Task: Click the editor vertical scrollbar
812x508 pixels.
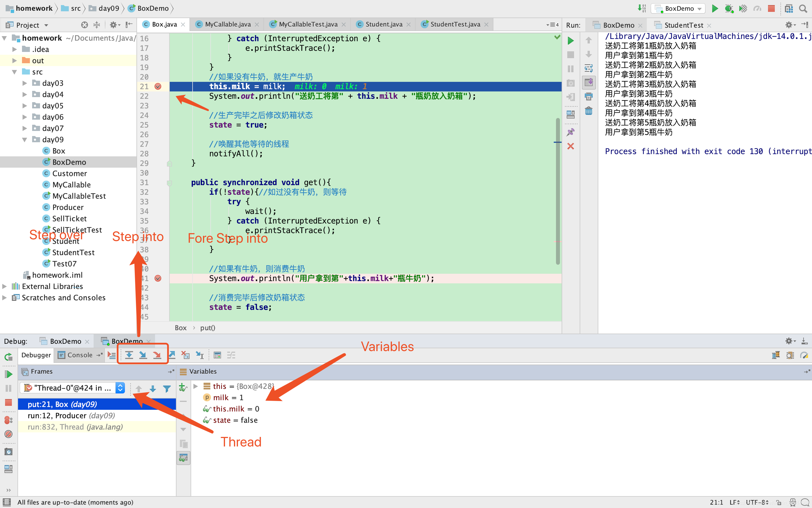Action: [x=558, y=192]
